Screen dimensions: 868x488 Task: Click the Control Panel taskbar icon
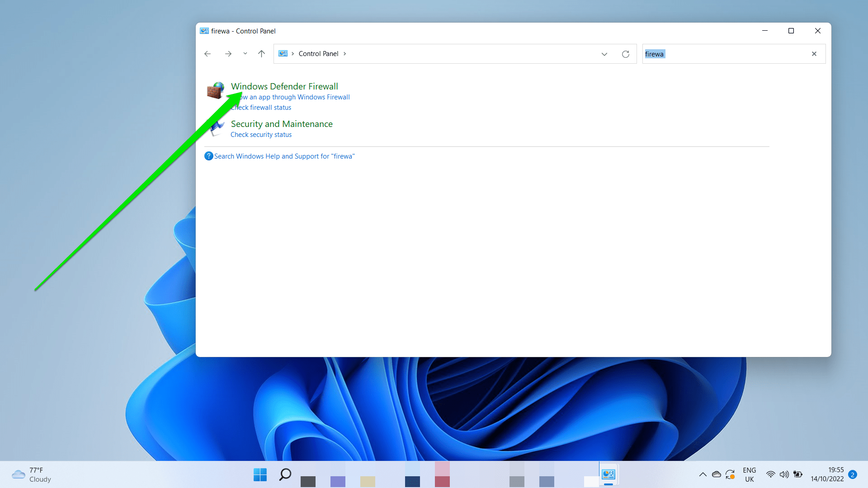[609, 474]
